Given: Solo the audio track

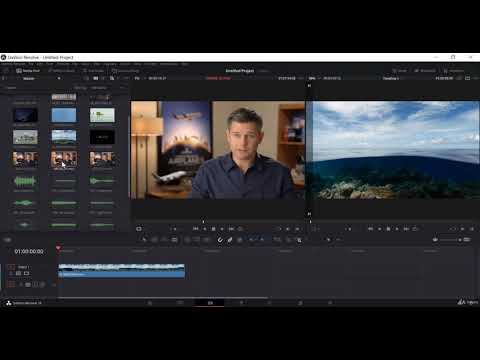Looking at the screenshot, I should click(x=35, y=284).
